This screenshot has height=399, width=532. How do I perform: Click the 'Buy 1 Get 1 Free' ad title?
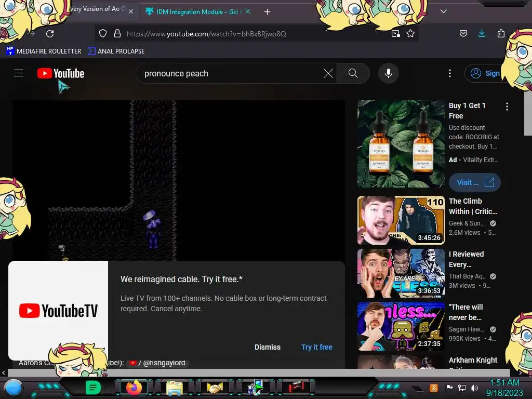coord(467,111)
